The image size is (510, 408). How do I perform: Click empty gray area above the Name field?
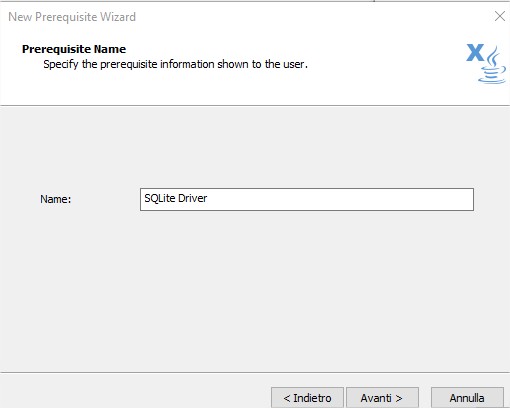pyautogui.click(x=253, y=147)
